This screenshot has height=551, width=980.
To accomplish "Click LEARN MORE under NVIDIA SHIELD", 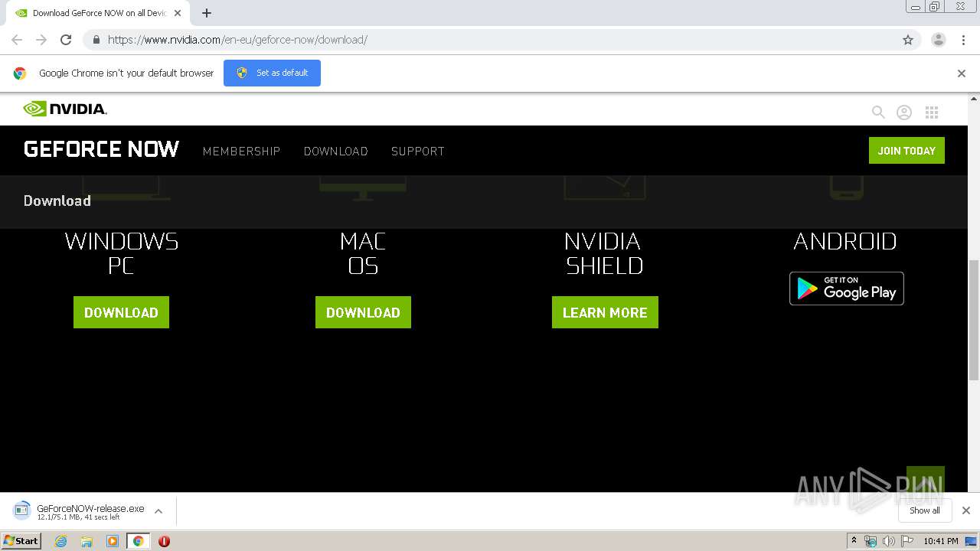I will tap(605, 312).
